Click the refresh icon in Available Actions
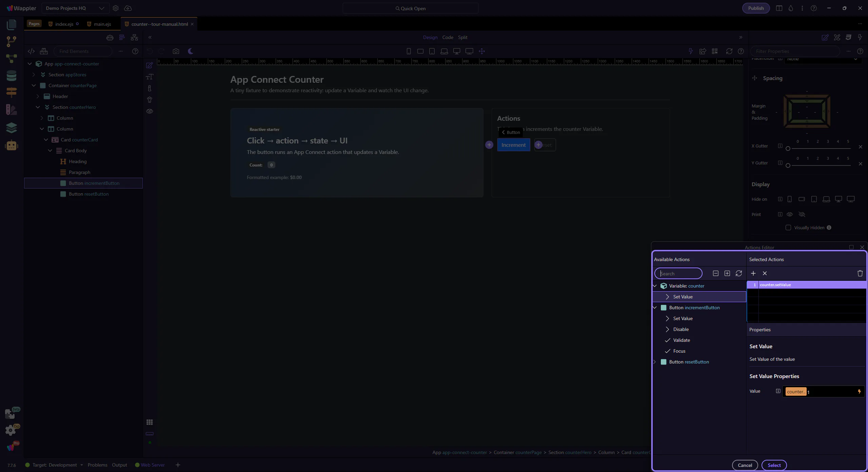 [x=739, y=273]
